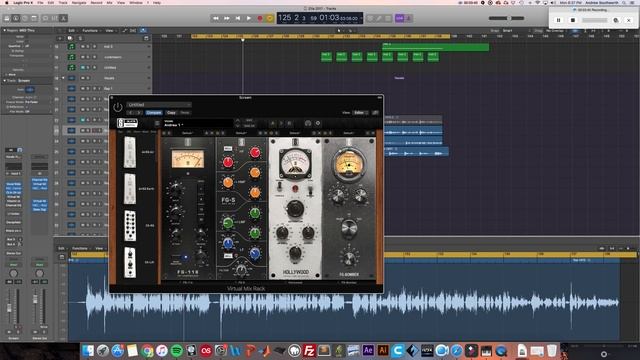Open Virtual Mix Rack settings gear icon
Screen dimensions: 640x360
coord(318,123)
